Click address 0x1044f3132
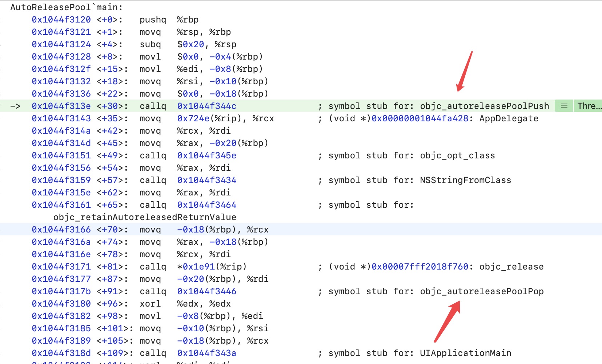 point(61,81)
